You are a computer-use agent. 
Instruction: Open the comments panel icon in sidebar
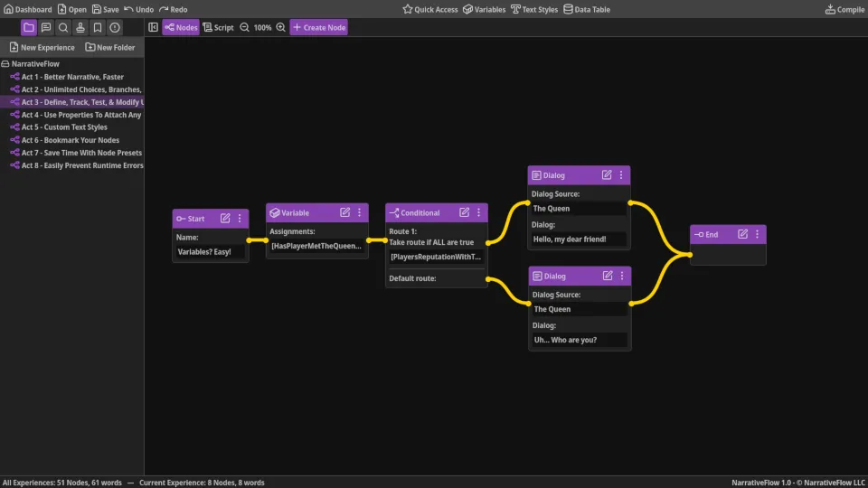46,28
